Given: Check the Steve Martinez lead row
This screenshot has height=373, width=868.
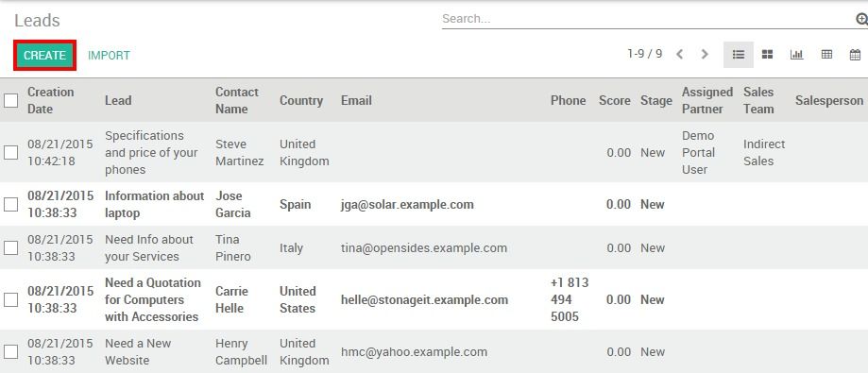Looking at the screenshot, I should (x=11, y=152).
